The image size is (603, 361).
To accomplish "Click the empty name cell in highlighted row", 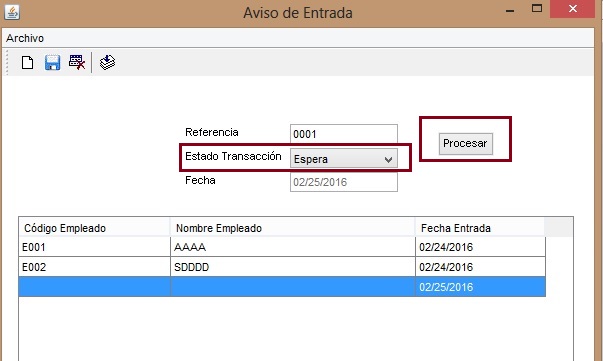I will (293, 287).
